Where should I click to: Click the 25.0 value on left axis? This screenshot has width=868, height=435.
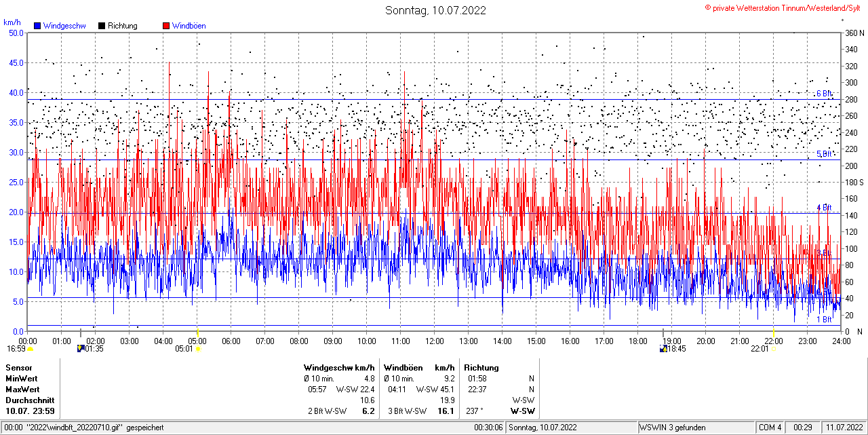tap(16, 182)
